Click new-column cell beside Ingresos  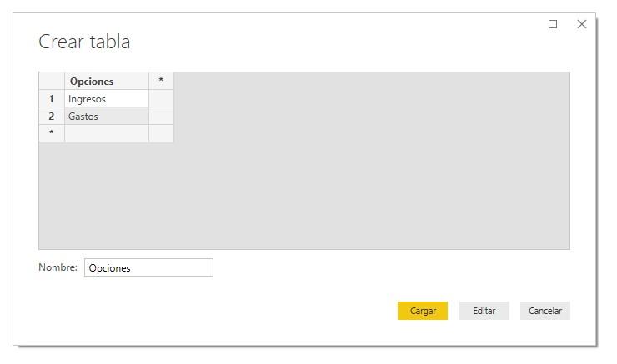161,99
